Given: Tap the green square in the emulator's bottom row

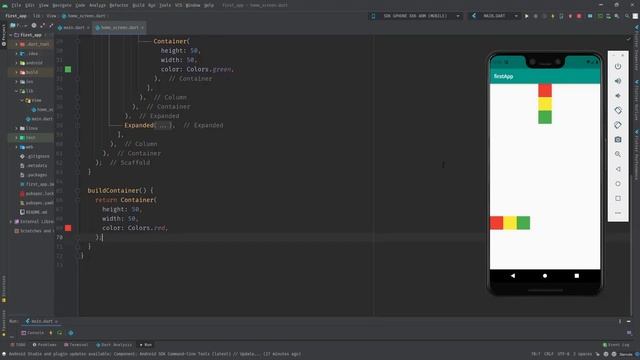Looking at the screenshot, I should [x=523, y=223].
